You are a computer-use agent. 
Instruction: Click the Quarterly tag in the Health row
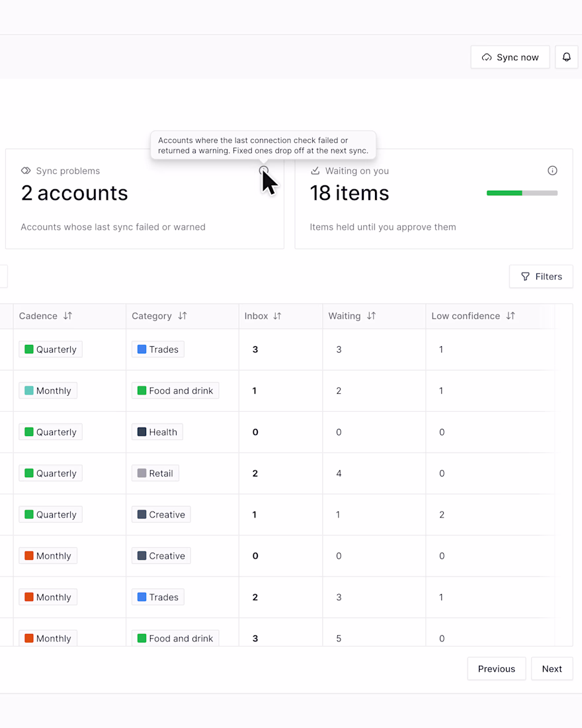pos(50,432)
